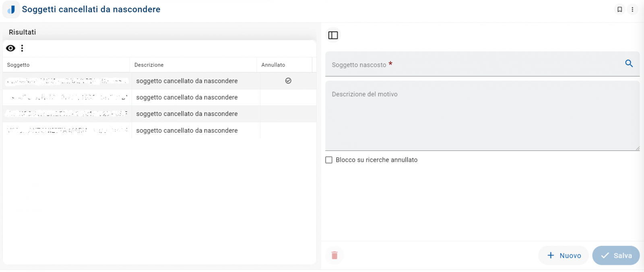This screenshot has height=272, width=644.
Task: Click the textarea resize handle corner
Action: coord(638,148)
